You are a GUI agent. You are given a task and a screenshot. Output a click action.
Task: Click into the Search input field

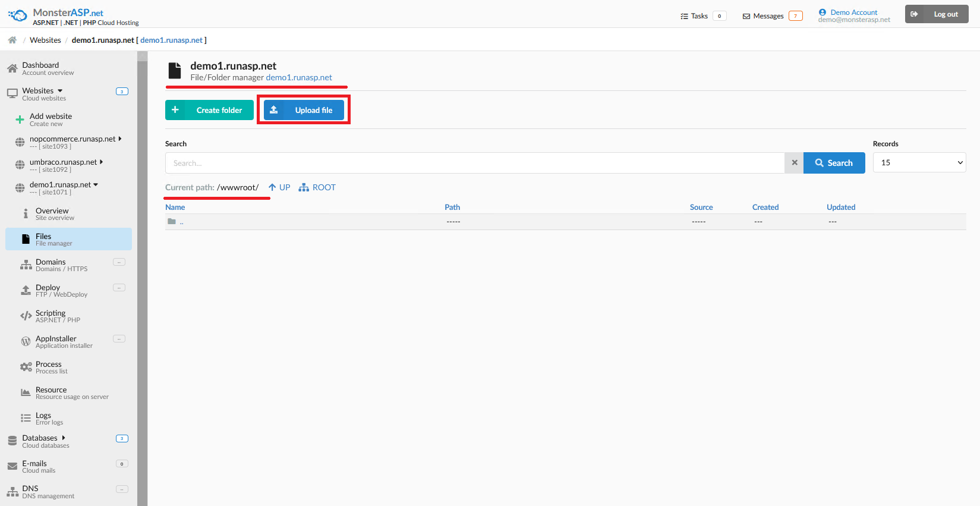[x=475, y=163]
